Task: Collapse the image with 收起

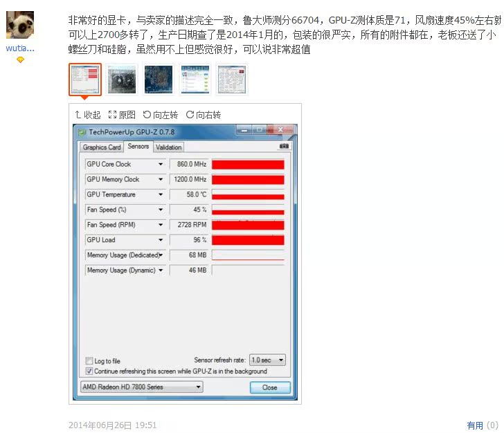Action: click(88, 115)
